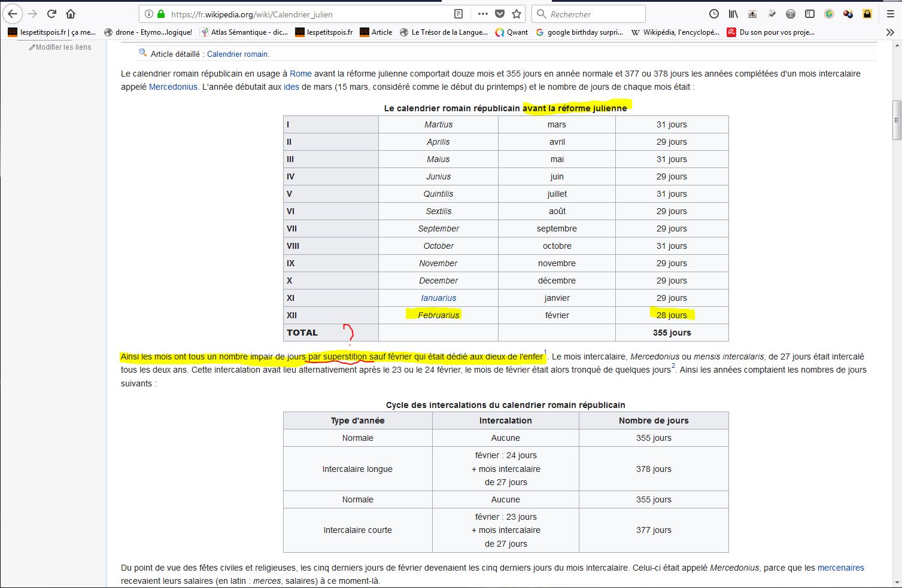Open the Qwant bookmark
Screen dimensions: 902x588
coord(512,32)
